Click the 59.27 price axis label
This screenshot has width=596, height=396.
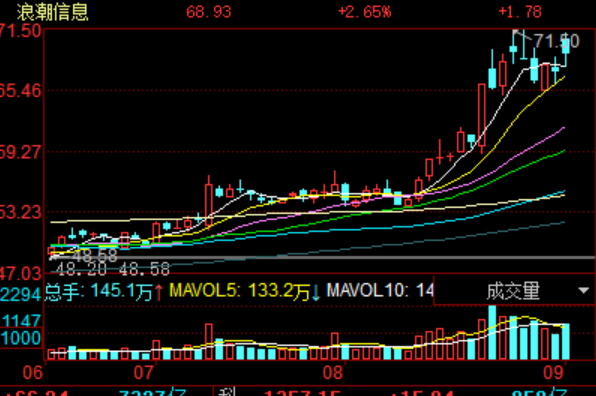pyautogui.click(x=21, y=152)
